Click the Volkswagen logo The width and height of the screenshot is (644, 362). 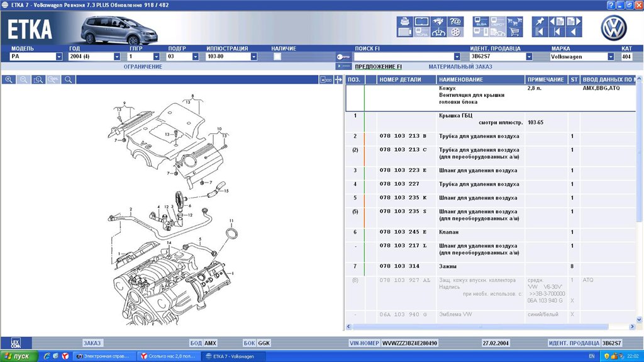click(614, 28)
